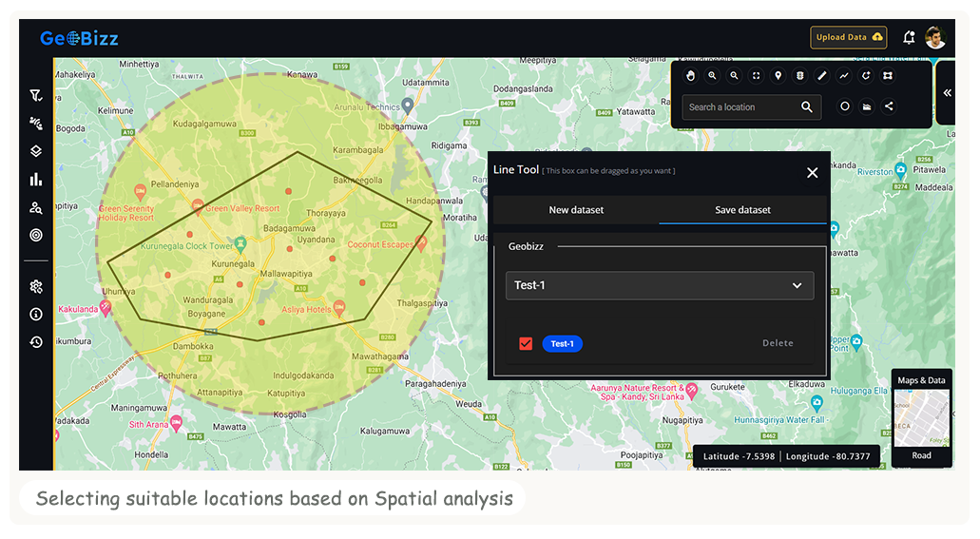Image resolution: width=980 pixels, height=539 pixels.
Task: Click the search magnifier in location box
Action: (x=807, y=106)
